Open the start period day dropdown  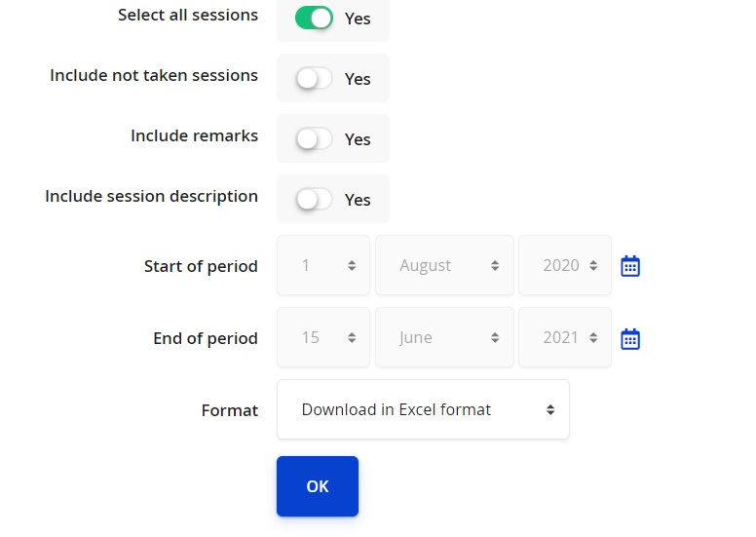point(323,265)
